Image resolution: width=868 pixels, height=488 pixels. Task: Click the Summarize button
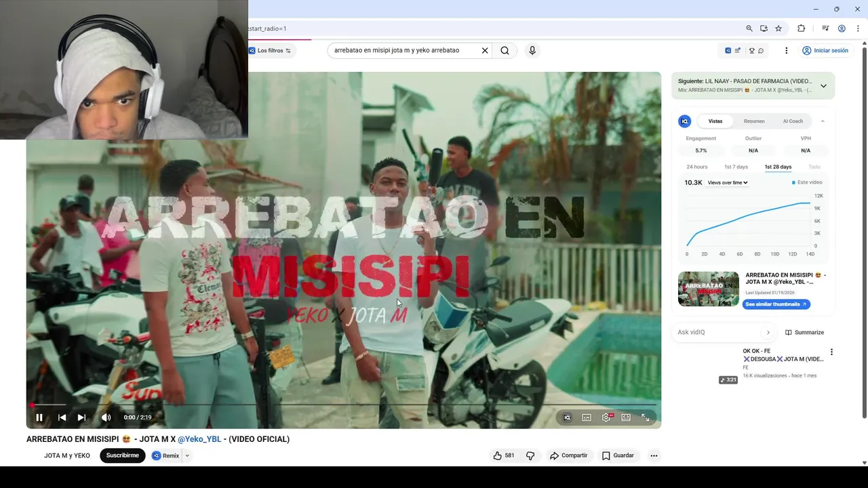(805, 332)
